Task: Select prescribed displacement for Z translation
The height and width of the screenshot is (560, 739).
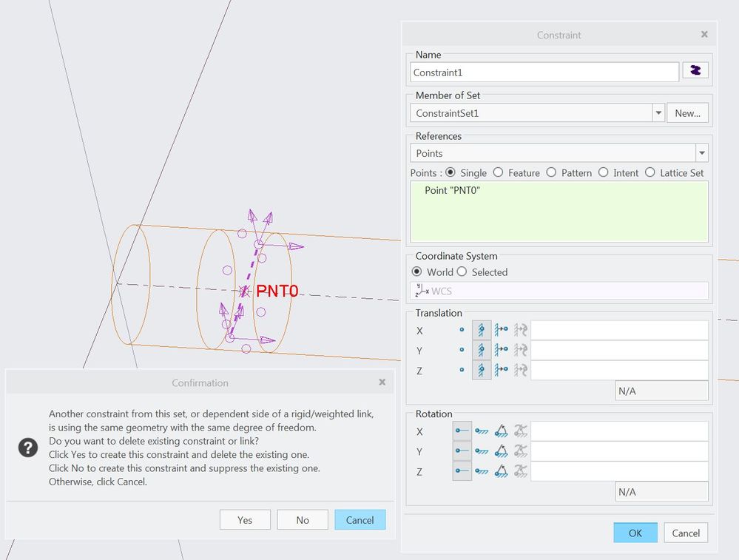Action: [x=502, y=370]
